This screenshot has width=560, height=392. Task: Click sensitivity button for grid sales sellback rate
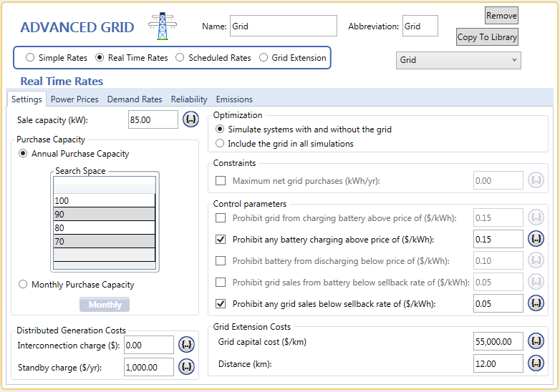pyautogui.click(x=536, y=303)
